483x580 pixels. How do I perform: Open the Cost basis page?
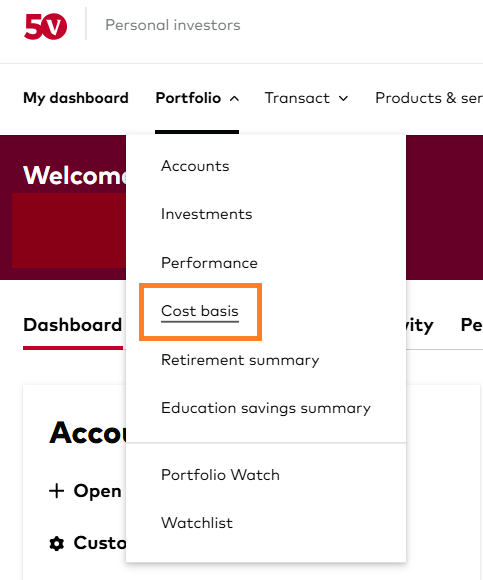click(x=200, y=311)
